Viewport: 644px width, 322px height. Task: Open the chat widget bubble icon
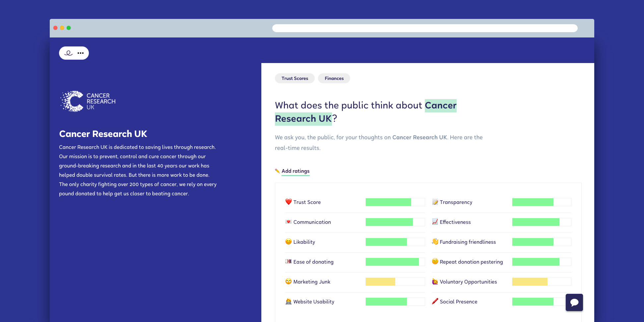(x=574, y=302)
